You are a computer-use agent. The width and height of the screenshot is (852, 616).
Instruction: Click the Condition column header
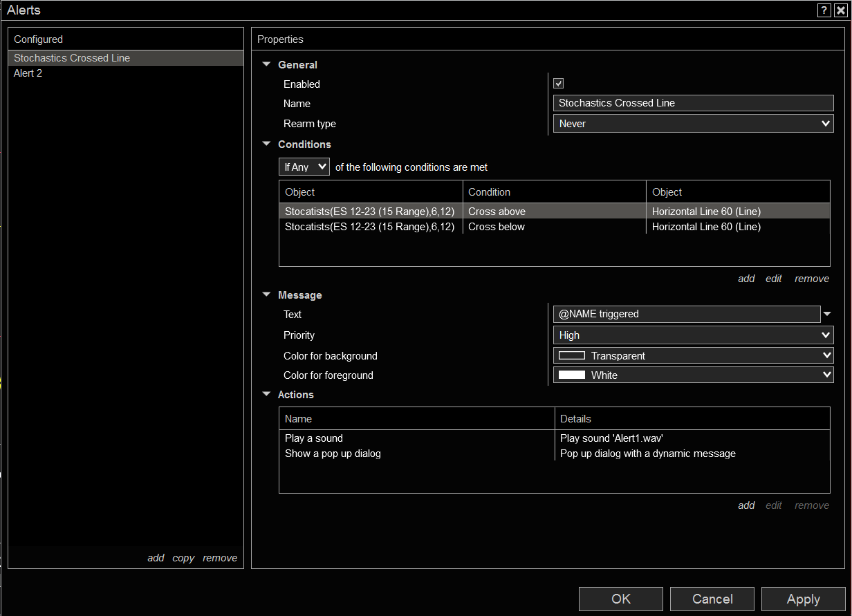(x=555, y=192)
